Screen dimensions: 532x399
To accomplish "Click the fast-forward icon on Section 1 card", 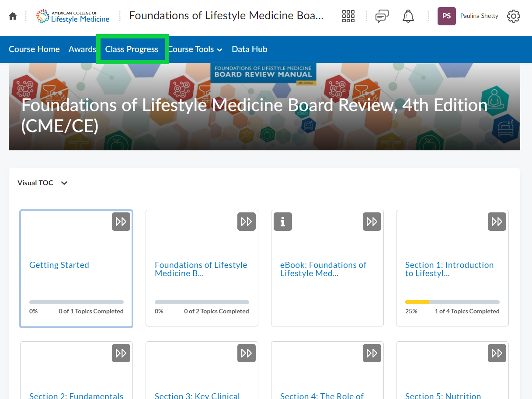I will click(497, 222).
